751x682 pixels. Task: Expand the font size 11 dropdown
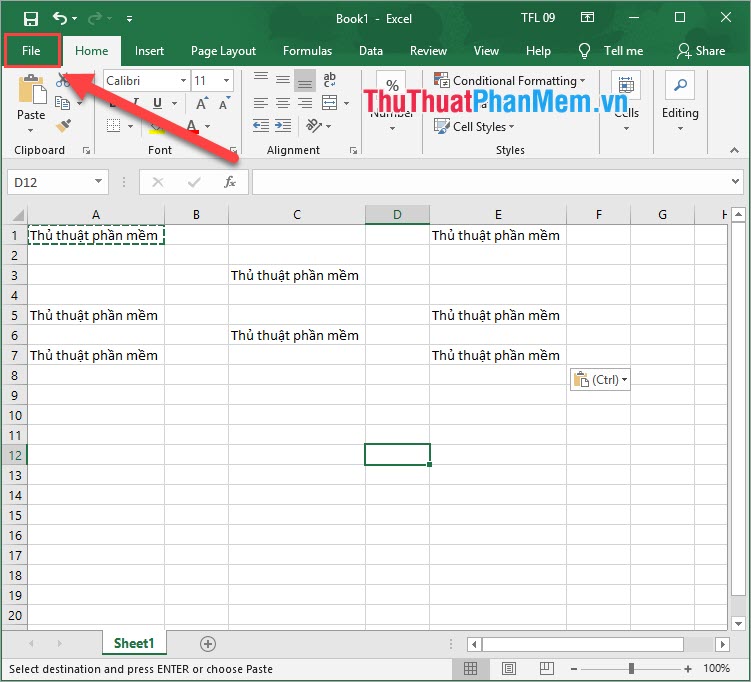click(x=226, y=80)
